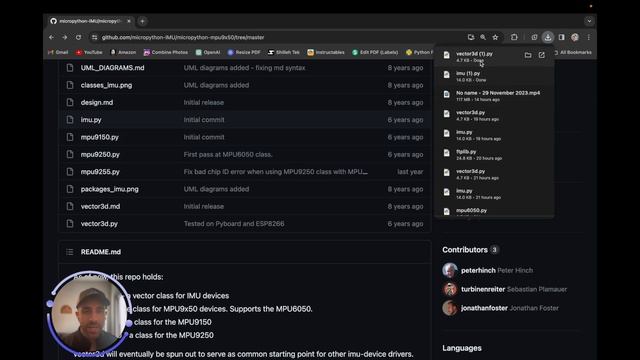Image resolution: width=640 pixels, height=360 pixels.
Task: Click peterhinch avatar image
Action: pyautogui.click(x=450, y=270)
